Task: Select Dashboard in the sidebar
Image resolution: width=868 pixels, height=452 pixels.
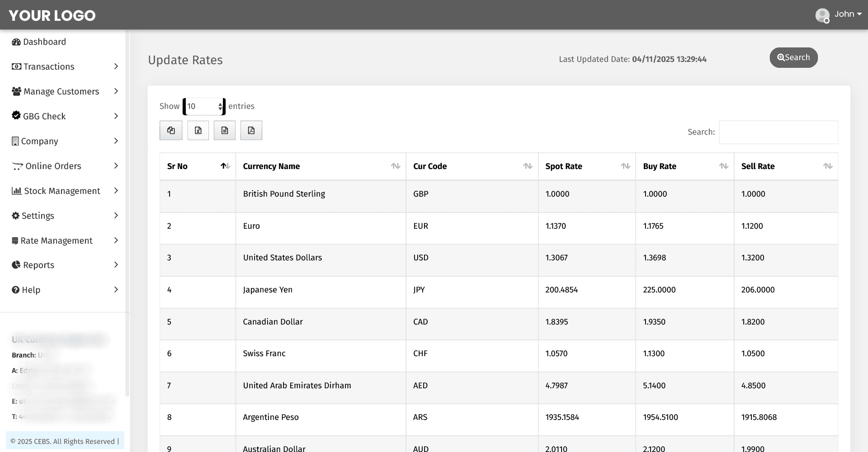Action: coord(44,42)
